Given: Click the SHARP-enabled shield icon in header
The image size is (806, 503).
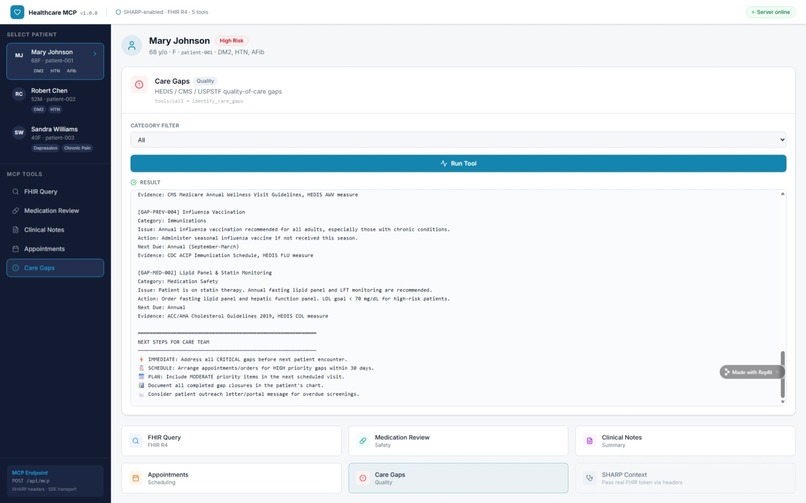Looking at the screenshot, I should click(x=118, y=12).
